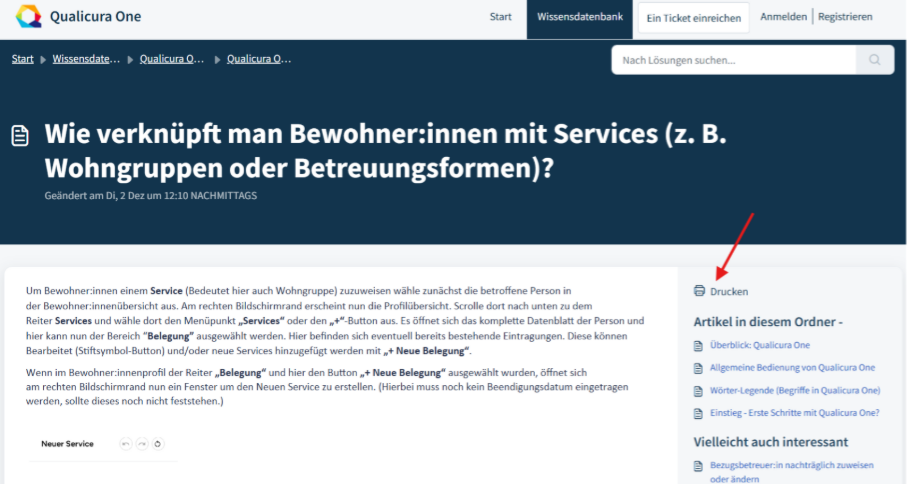Focus the Nach Lösungen suchen field
Viewport: 907px width, 484px height.
pyautogui.click(x=733, y=60)
